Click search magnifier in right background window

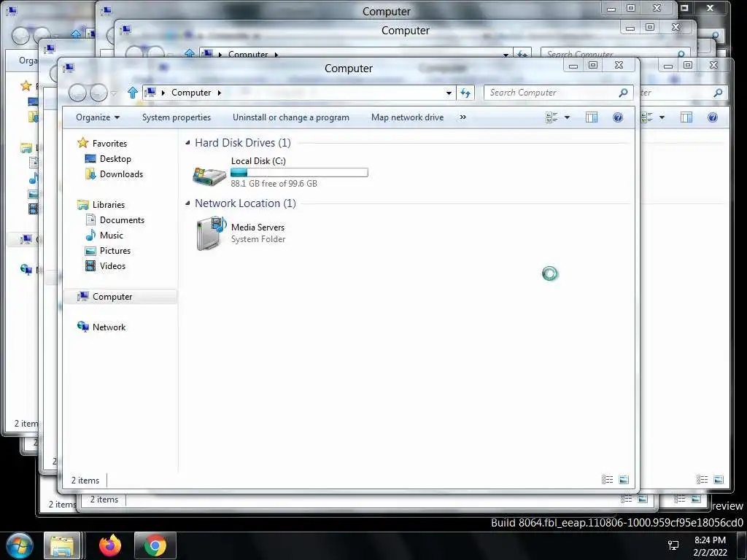point(718,93)
